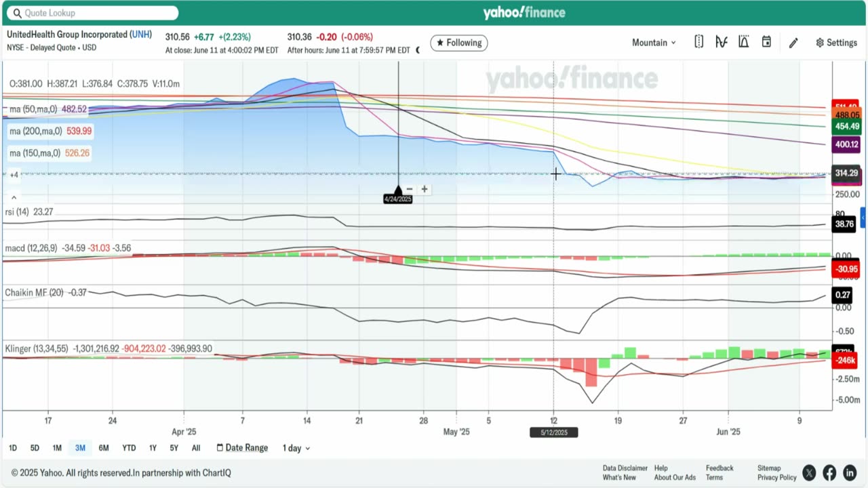Visit Yahoo Finance X profile icon
Image resolution: width=868 pixels, height=488 pixels.
[809, 472]
